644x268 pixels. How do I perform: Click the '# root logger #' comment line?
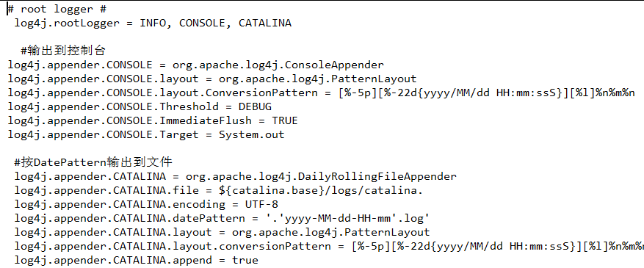click(x=57, y=9)
